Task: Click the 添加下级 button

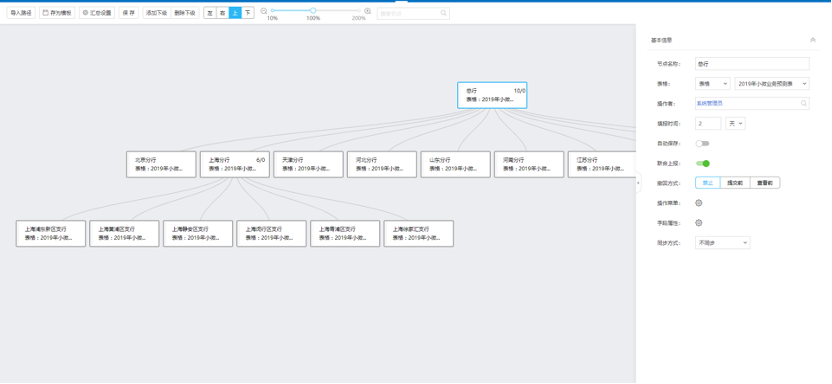Action: [x=157, y=13]
